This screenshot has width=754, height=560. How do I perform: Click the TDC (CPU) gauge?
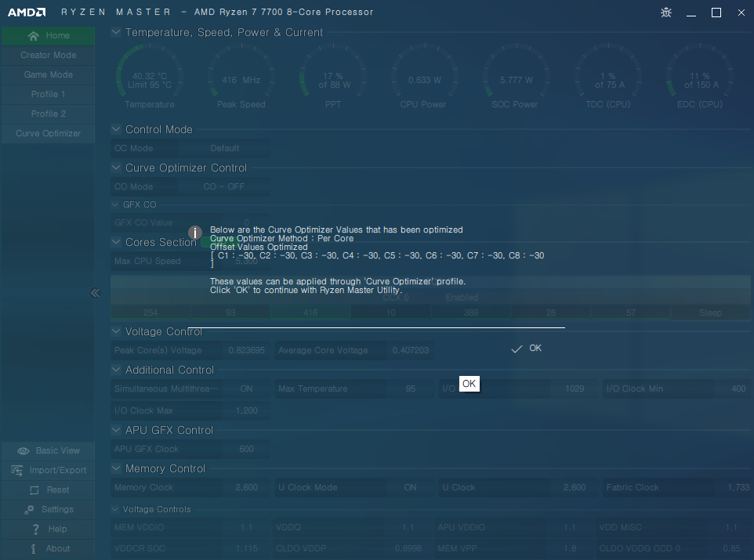coord(608,76)
